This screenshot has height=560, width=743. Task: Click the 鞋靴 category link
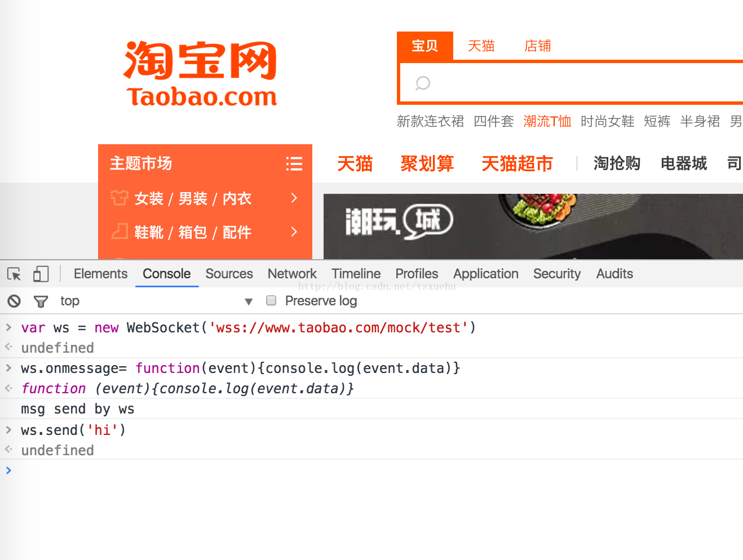(x=149, y=232)
